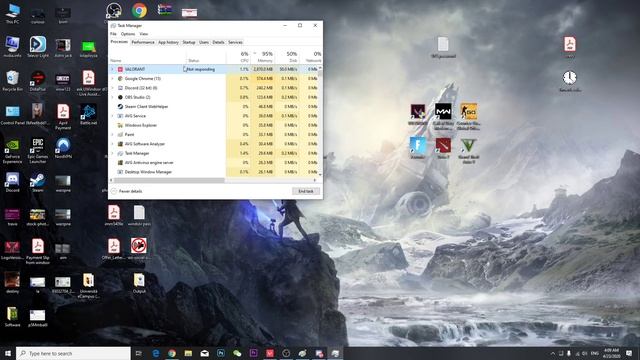Open the Options menu in Task Manager
Image resolution: width=640 pixels, height=360 pixels.
click(x=128, y=34)
